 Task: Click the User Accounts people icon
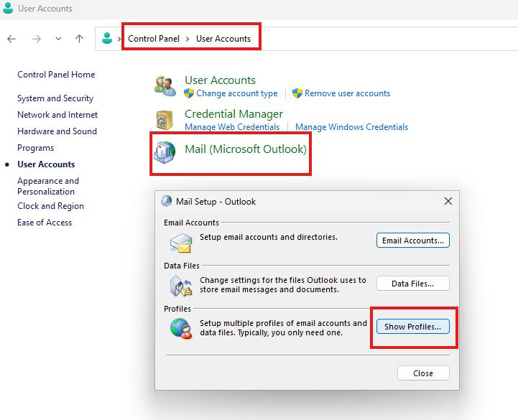(x=165, y=86)
